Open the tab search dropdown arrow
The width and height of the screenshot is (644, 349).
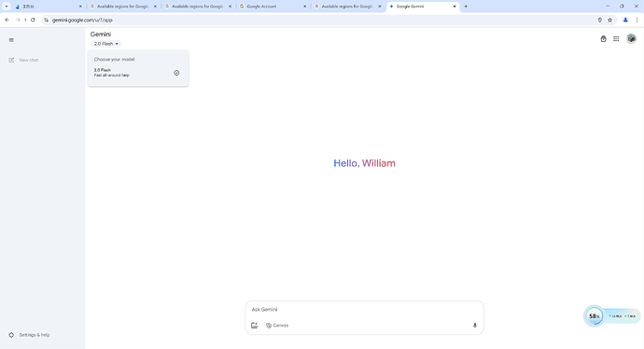(7, 7)
